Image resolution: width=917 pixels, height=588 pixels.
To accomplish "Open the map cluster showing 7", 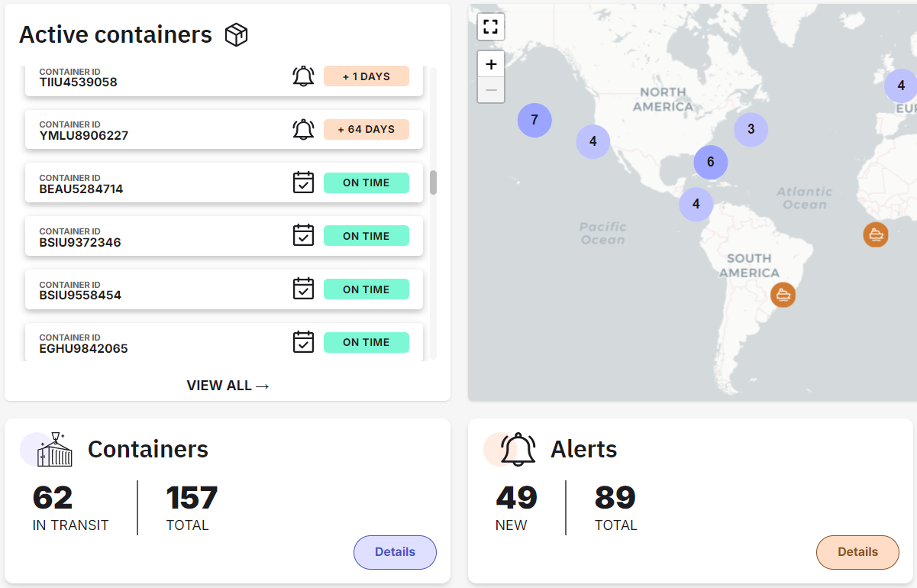I will 534,120.
